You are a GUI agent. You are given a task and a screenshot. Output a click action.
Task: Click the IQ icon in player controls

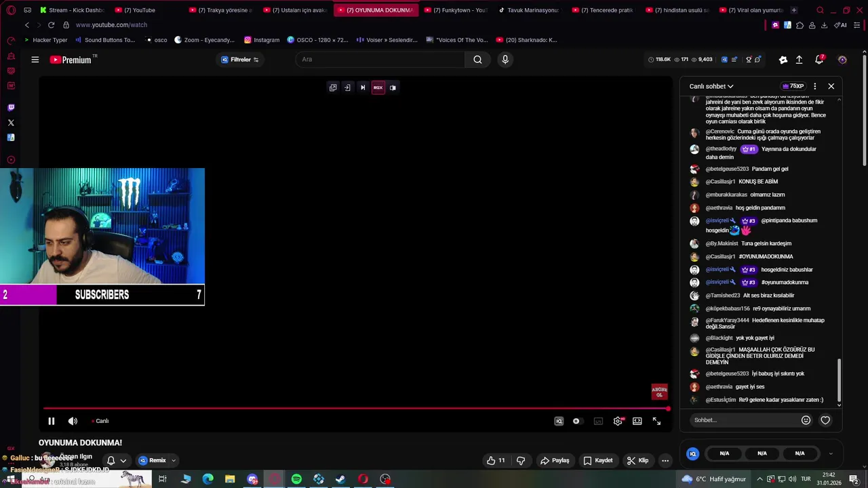(x=559, y=421)
